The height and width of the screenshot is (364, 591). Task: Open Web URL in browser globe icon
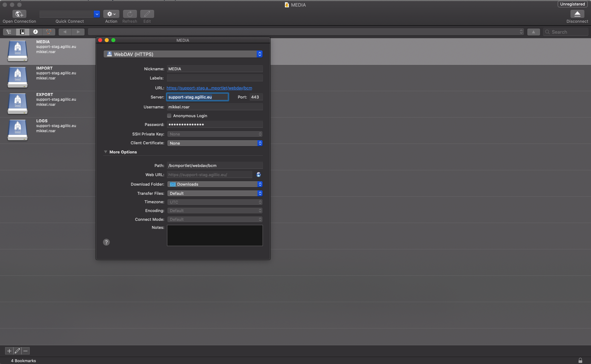pyautogui.click(x=259, y=175)
